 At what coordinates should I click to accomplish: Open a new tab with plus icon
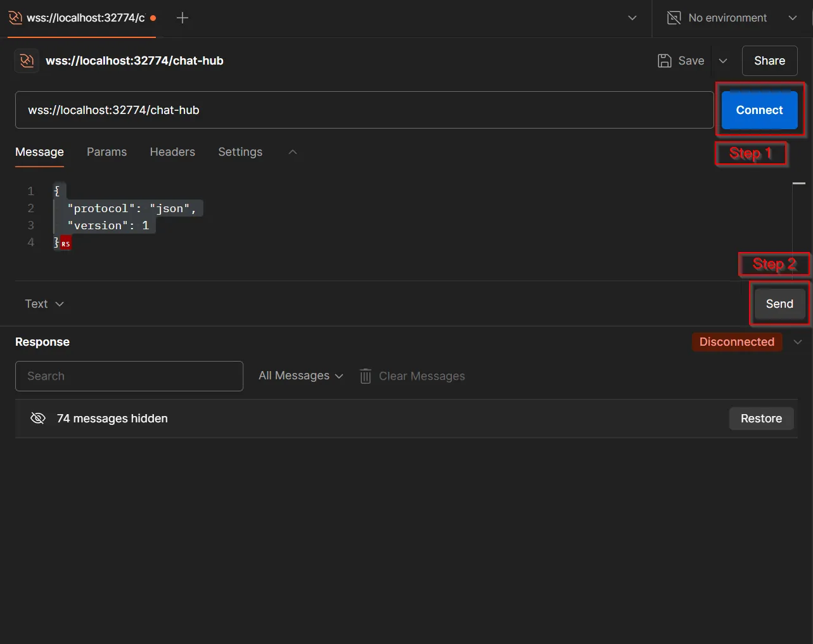coord(182,18)
